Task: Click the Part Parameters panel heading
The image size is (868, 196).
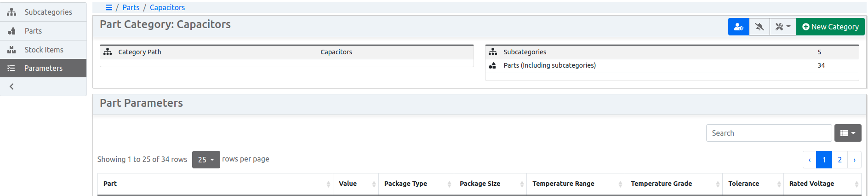Action: tap(142, 103)
